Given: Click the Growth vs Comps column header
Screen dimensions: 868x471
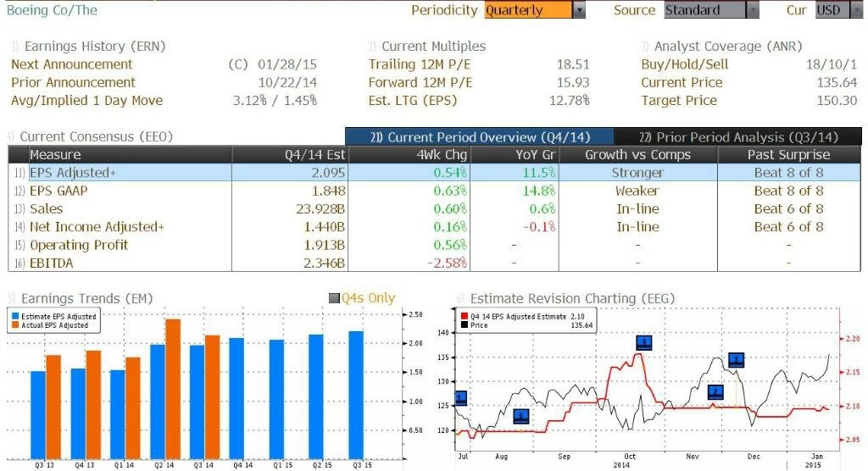Looking at the screenshot, I should 637,155.
